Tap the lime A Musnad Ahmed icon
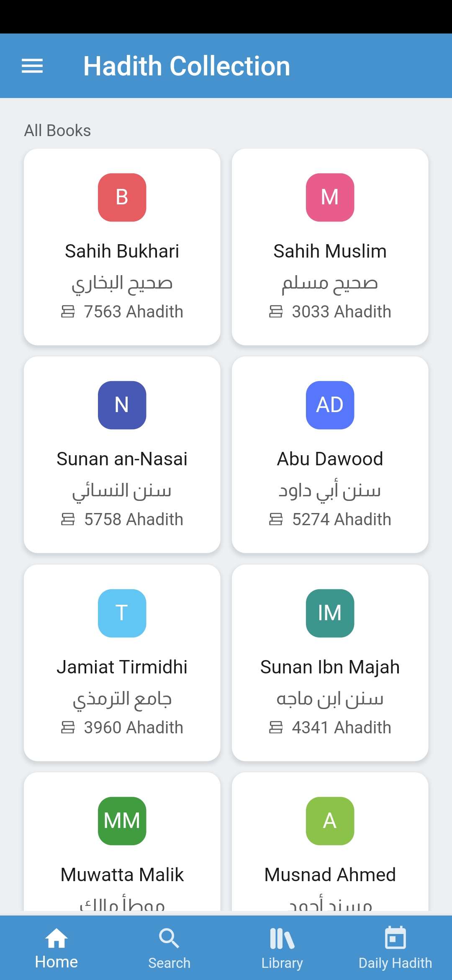 click(330, 821)
